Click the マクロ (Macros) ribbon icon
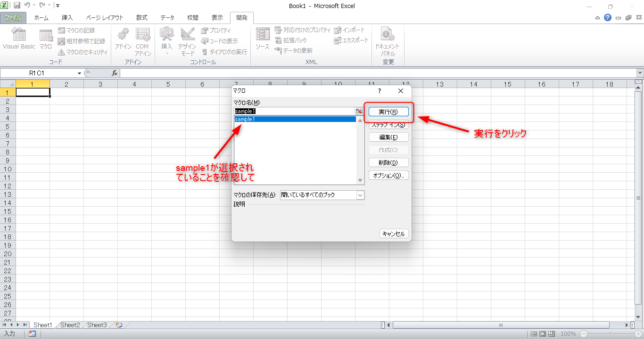 [x=46, y=39]
